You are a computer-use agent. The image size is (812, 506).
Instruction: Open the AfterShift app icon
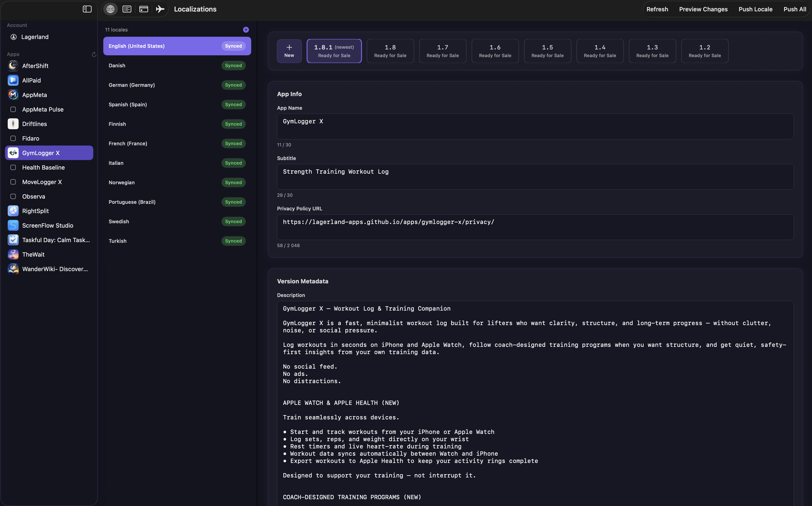click(13, 66)
